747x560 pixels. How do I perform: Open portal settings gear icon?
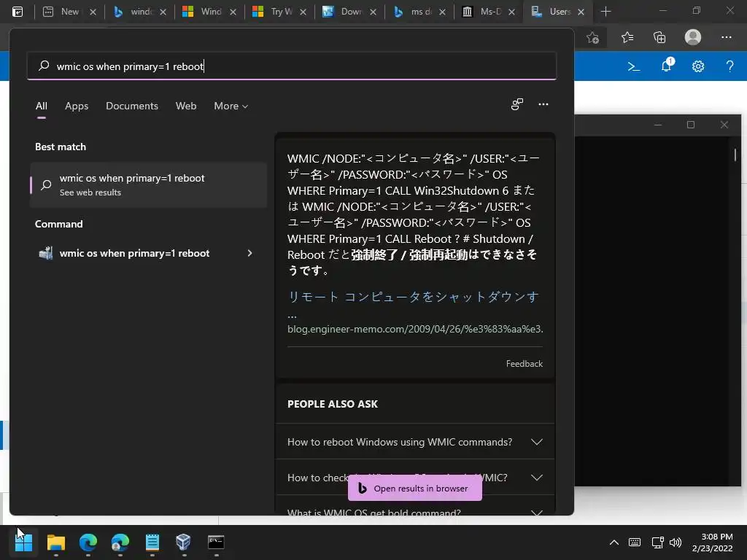coord(698,66)
